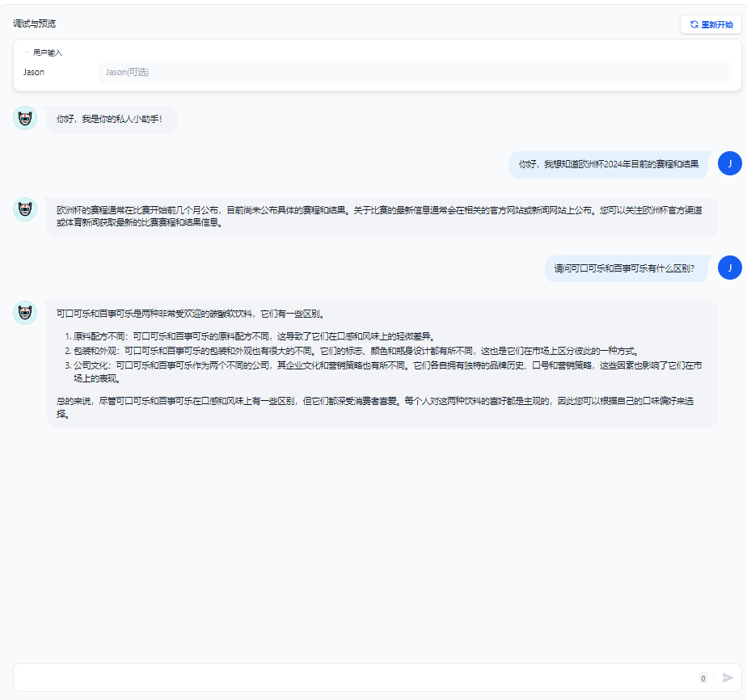Click the user message about 欧洲杯2024年
The height and width of the screenshot is (700, 747).
tap(609, 164)
